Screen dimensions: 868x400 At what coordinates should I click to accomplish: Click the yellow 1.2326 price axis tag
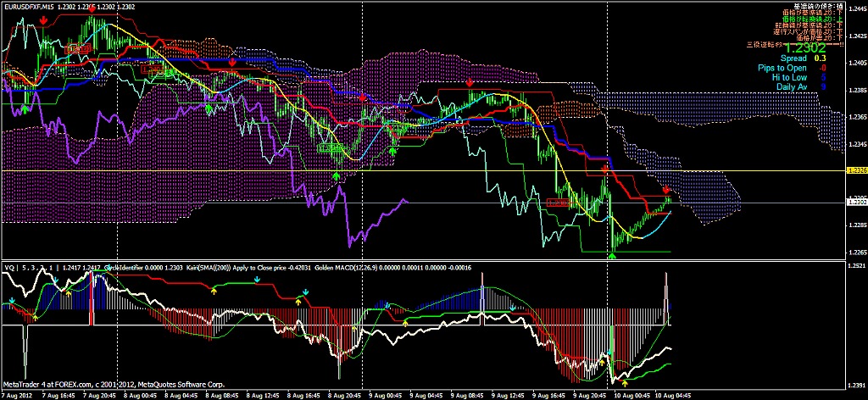[855, 170]
